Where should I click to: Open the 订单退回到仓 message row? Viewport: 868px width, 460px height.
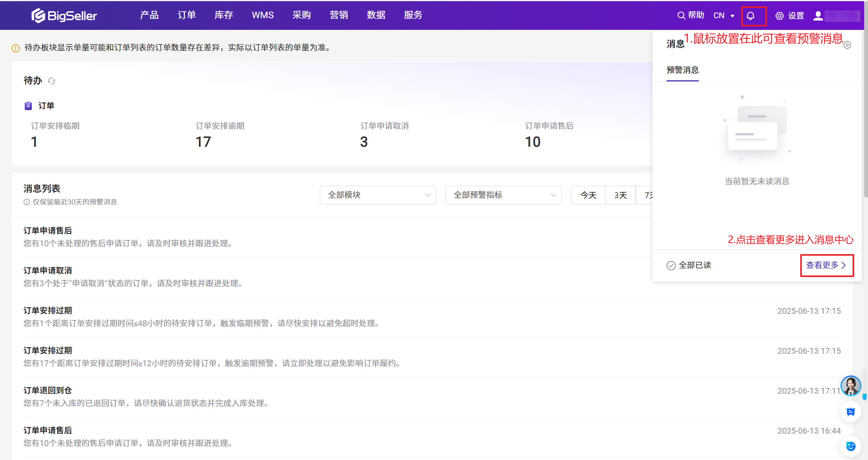coord(48,391)
